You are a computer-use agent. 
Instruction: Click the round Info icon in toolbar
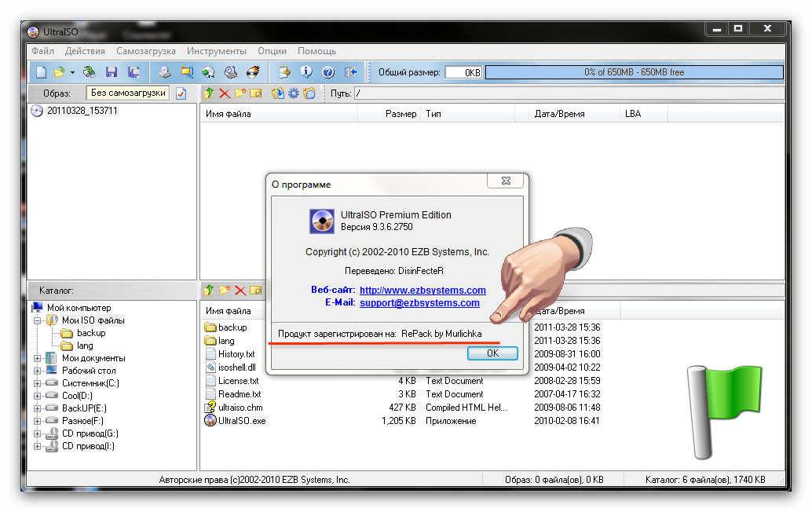click(306, 72)
